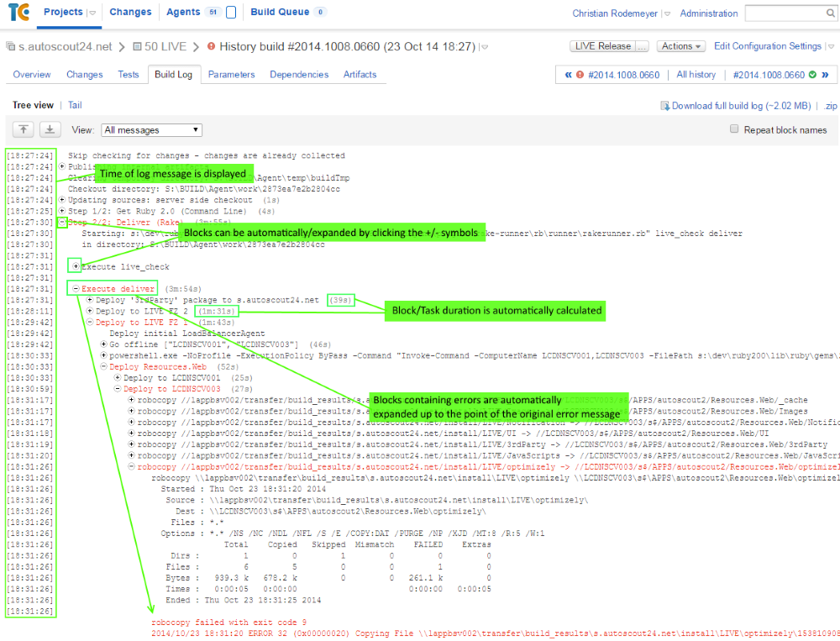Switch to the Tail view

[x=75, y=105]
